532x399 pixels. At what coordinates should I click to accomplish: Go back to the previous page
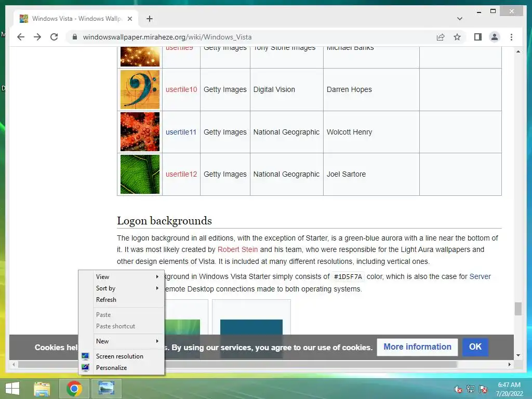point(21,37)
